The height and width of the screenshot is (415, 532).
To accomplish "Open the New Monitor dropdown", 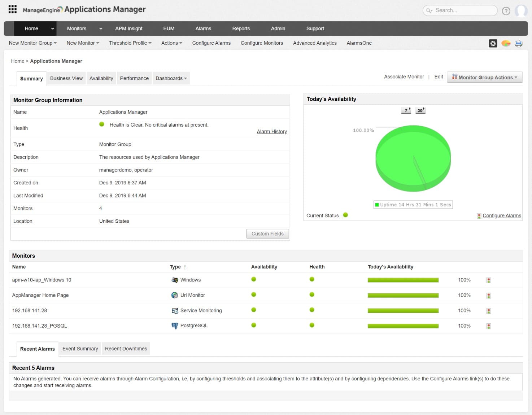I will tap(83, 43).
